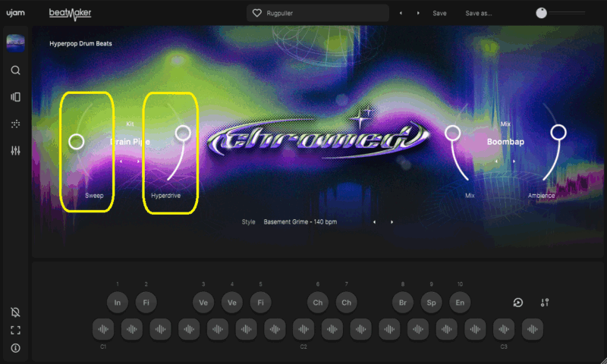
Task: Open the mixer faders sidebar icon
Action: pyautogui.click(x=15, y=150)
